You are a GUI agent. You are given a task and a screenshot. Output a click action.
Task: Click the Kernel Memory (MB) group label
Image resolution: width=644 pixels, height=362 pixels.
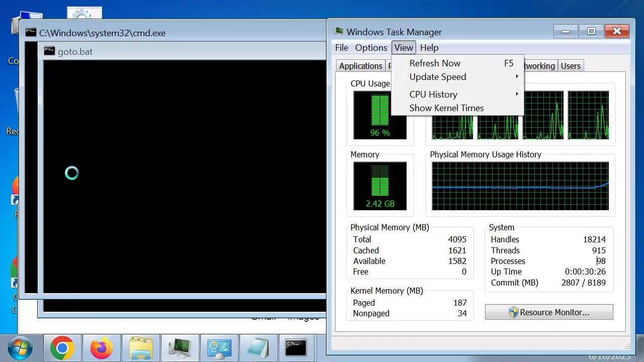click(x=387, y=291)
